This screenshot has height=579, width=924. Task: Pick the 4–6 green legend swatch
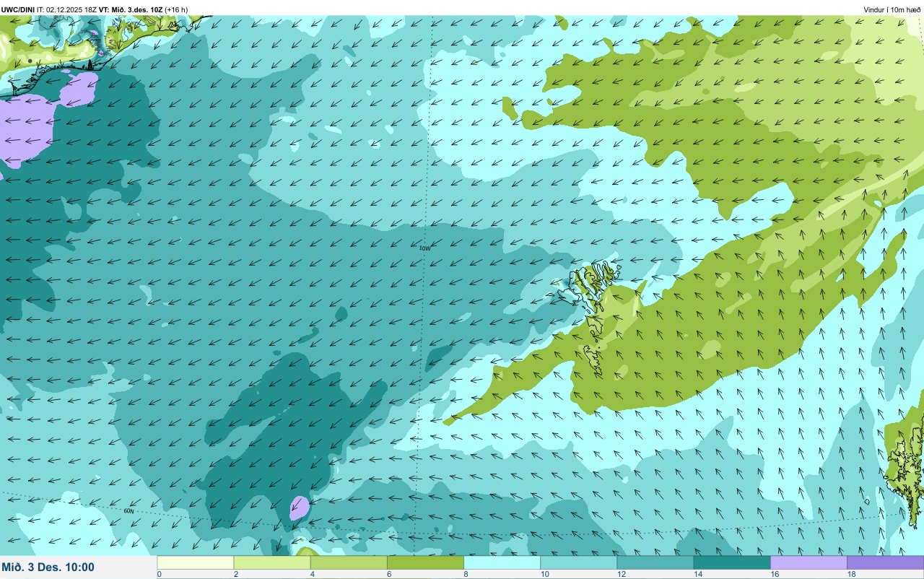[x=349, y=562]
